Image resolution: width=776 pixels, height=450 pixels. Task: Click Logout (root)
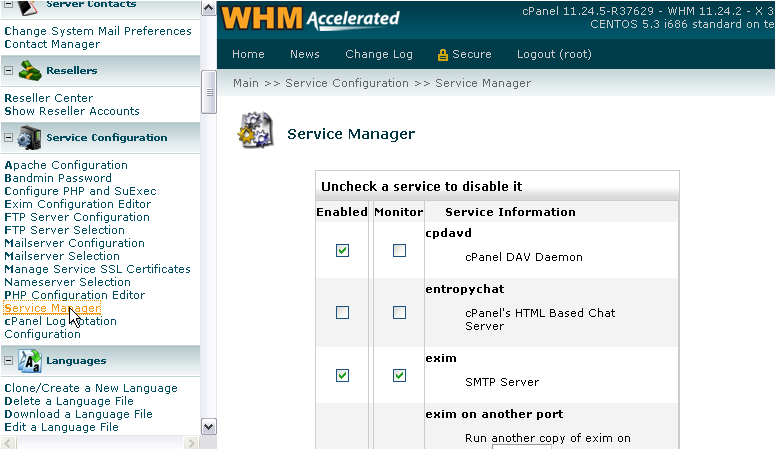pos(554,54)
